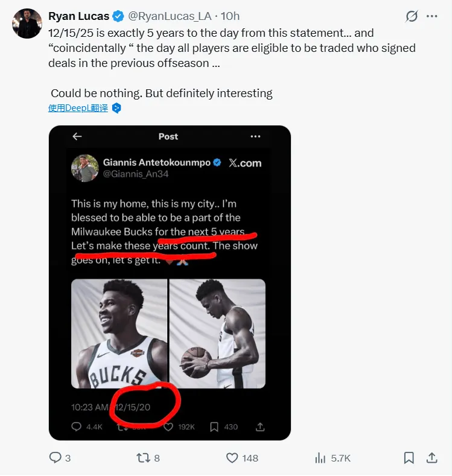Share Ryan Lucas's post

click(432, 458)
